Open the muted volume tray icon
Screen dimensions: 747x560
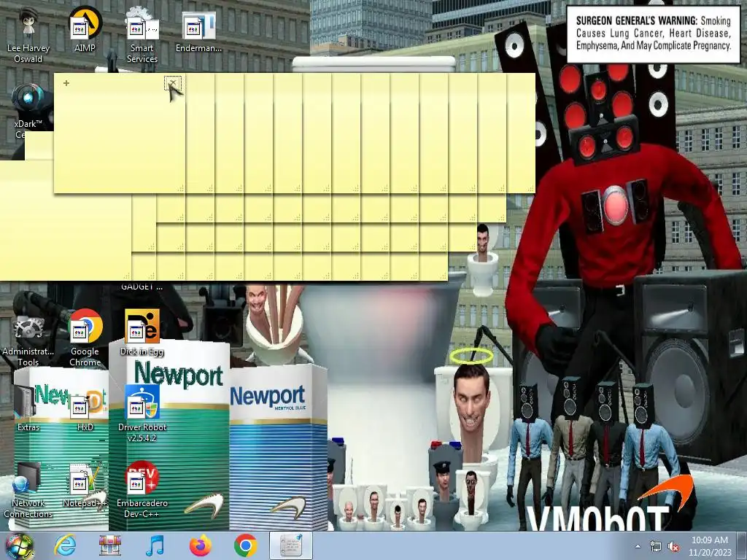[x=673, y=547]
